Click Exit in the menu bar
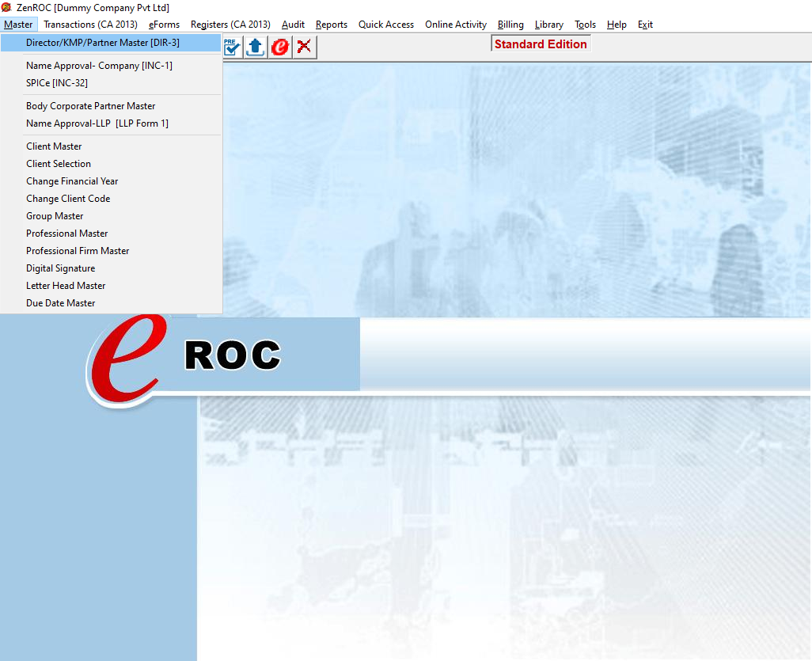 (645, 25)
